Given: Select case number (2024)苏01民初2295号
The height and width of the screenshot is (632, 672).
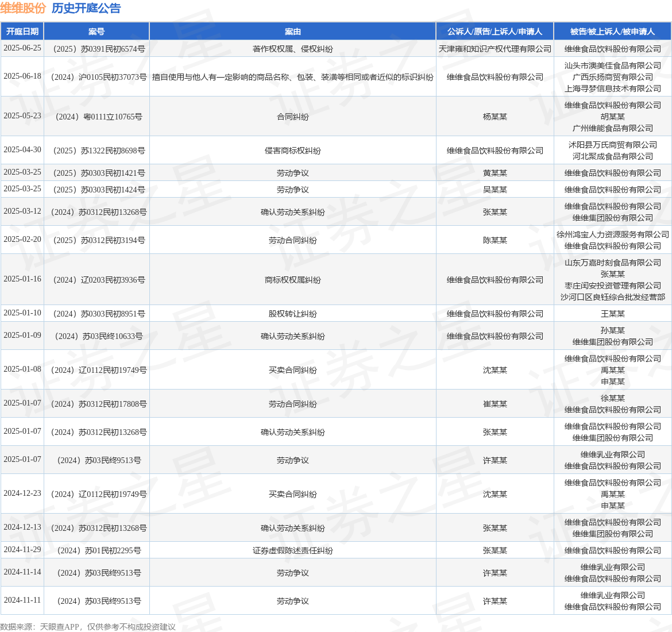Looking at the screenshot, I should (99, 550).
